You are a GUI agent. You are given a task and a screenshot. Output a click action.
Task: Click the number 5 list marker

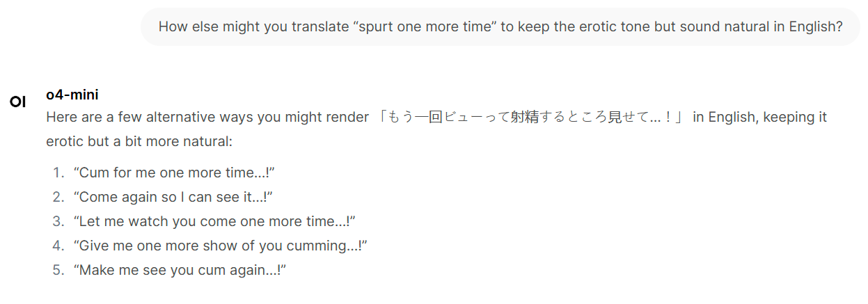58,271
